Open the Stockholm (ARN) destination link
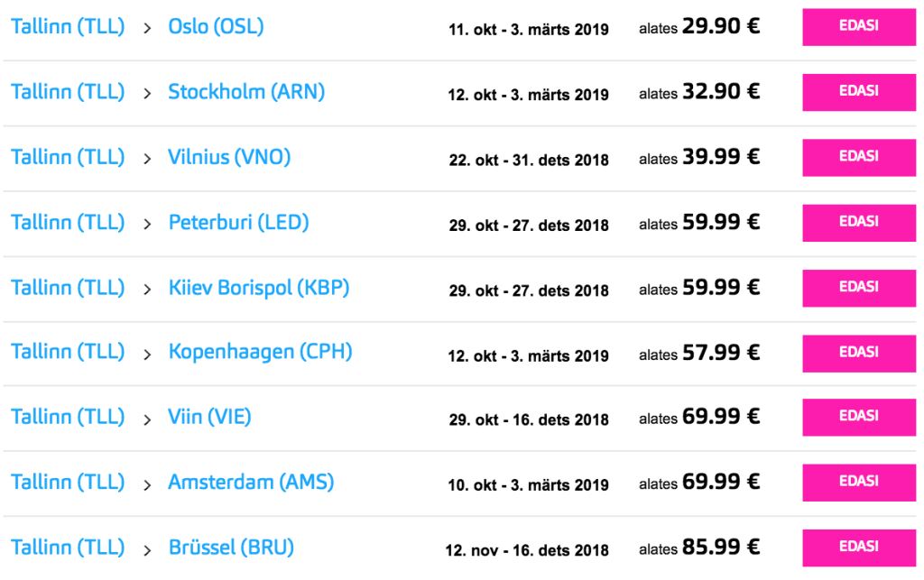The width and height of the screenshot is (924, 580). click(246, 92)
